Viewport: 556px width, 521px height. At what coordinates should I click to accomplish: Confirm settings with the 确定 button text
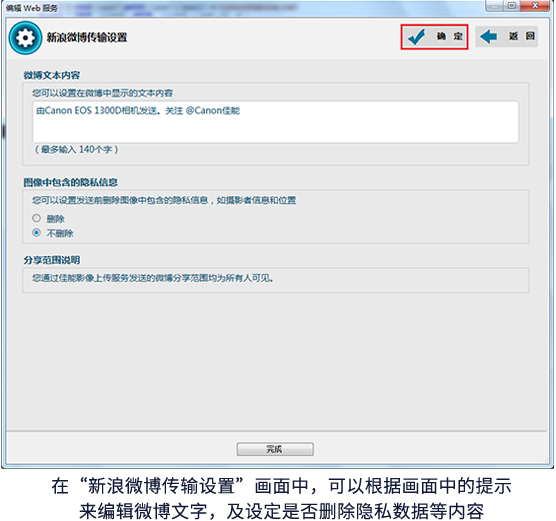pyautogui.click(x=450, y=36)
